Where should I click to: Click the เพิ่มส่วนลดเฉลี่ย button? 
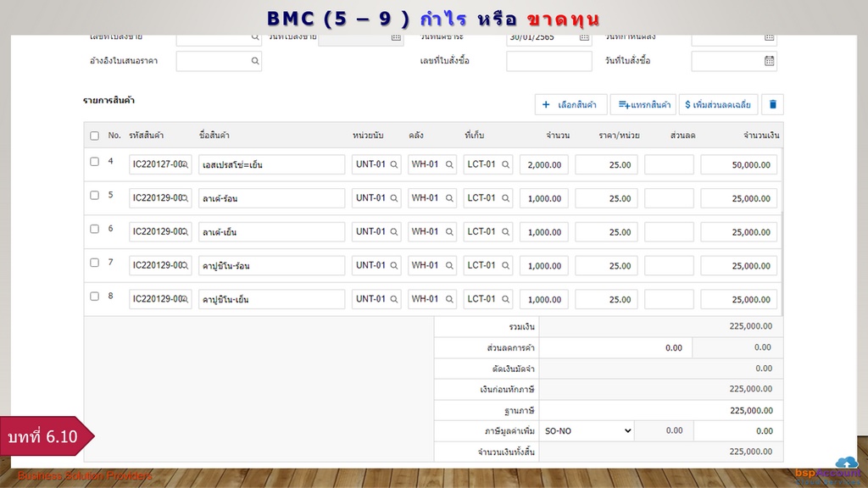click(718, 104)
